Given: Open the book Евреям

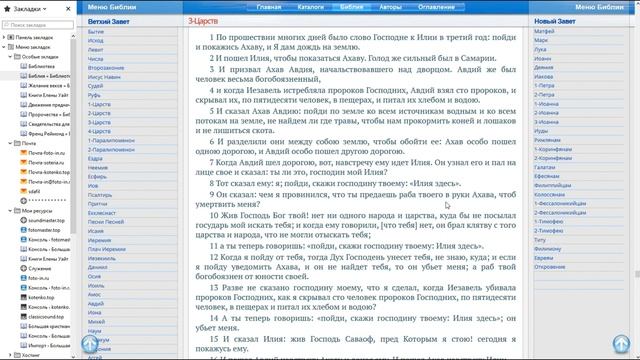Looking at the screenshot, I should [544, 258].
